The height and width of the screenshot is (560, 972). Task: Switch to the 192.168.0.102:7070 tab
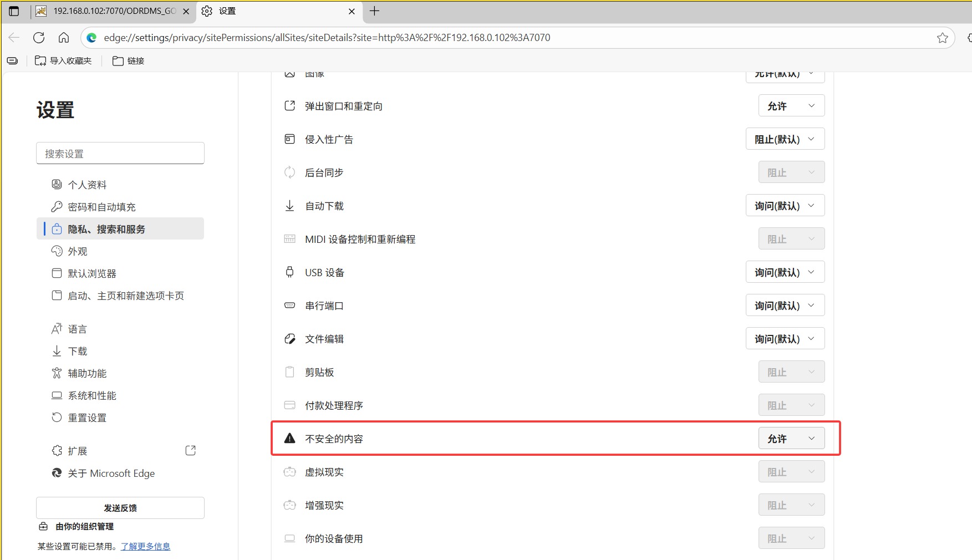point(108,11)
